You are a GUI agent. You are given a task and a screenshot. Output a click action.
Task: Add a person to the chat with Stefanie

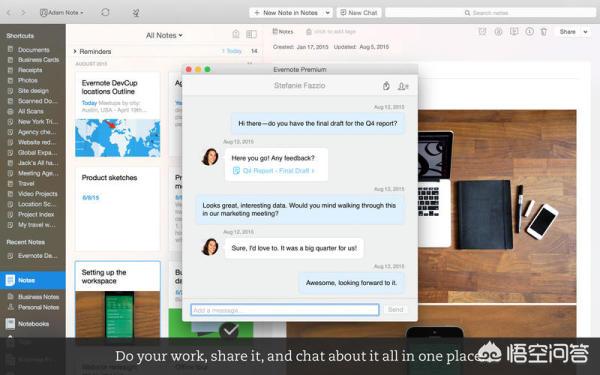pos(403,86)
